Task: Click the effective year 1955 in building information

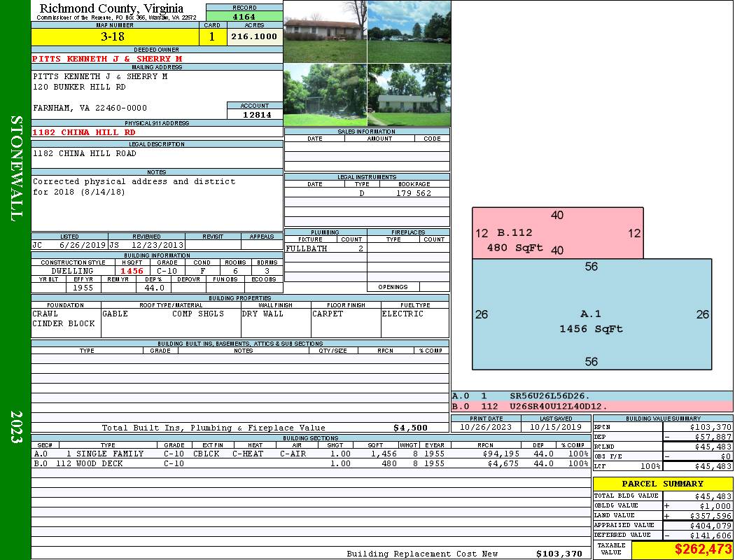Action: 83,288
